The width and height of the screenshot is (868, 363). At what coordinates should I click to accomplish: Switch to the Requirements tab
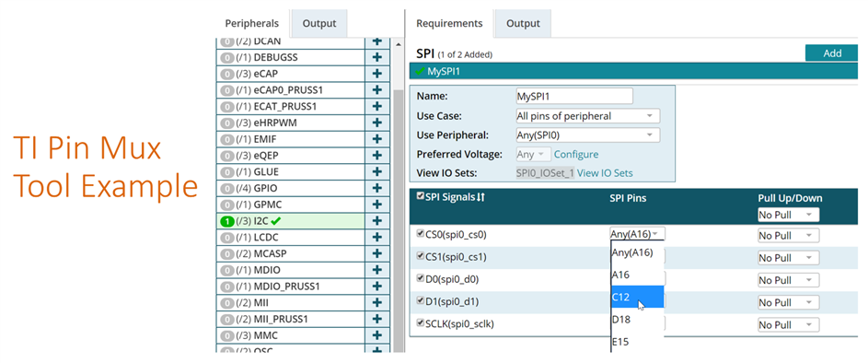(449, 23)
